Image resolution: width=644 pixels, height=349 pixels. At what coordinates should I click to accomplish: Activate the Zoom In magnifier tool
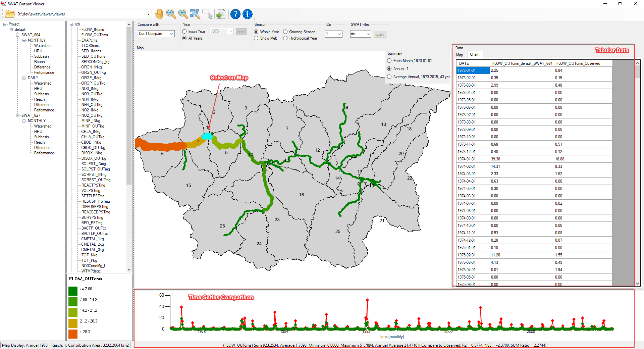[x=171, y=14]
